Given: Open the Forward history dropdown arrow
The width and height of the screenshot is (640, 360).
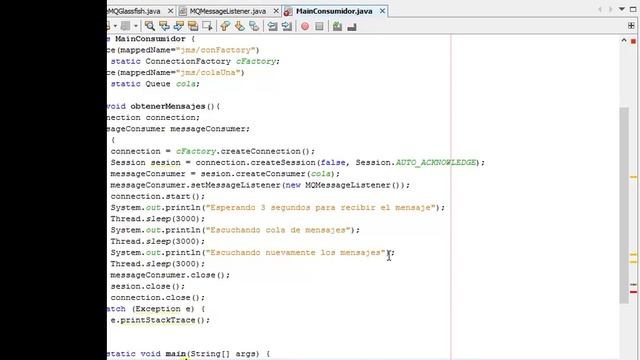Looking at the screenshot, I should (136, 26).
